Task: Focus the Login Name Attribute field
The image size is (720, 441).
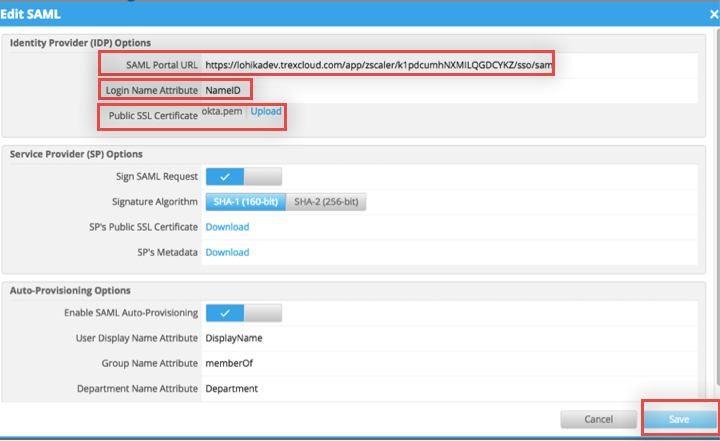Action: (223, 90)
